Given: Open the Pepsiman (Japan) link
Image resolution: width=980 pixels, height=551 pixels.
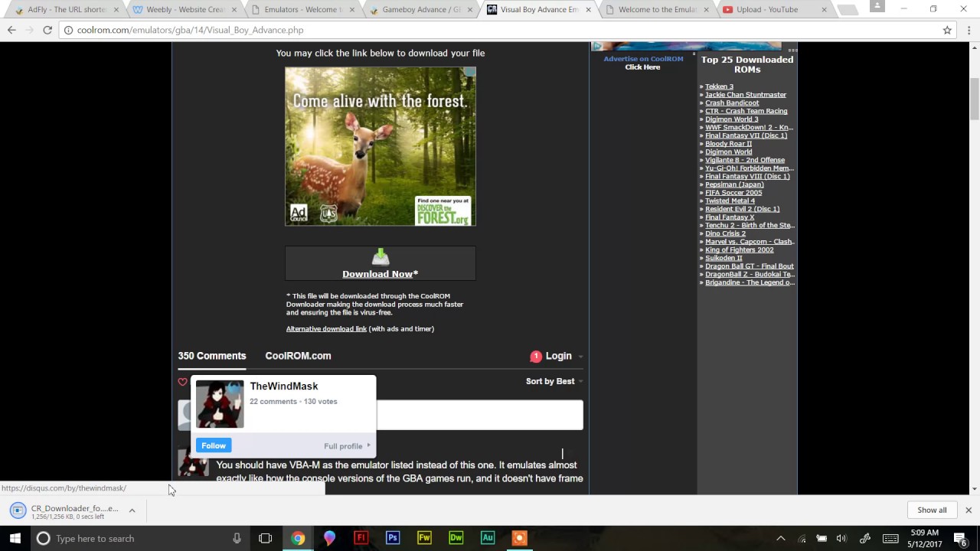Looking at the screenshot, I should pos(734,184).
